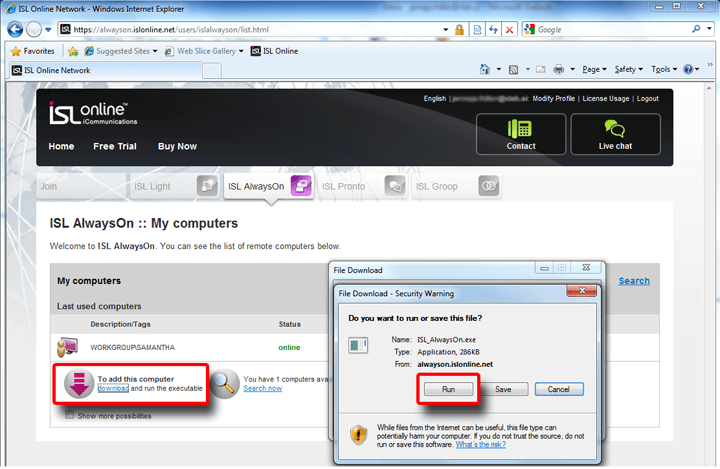Switch to the ISL Light tab

point(152,186)
